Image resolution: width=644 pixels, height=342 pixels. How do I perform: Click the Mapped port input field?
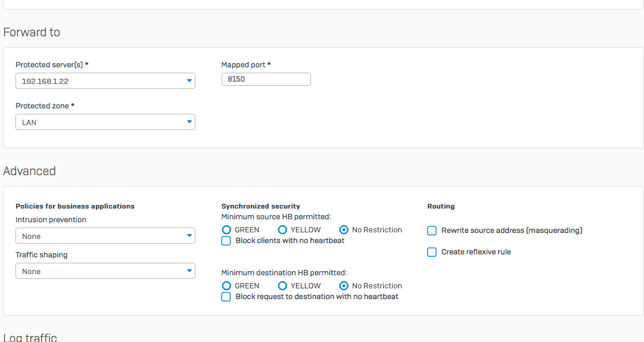tap(266, 79)
